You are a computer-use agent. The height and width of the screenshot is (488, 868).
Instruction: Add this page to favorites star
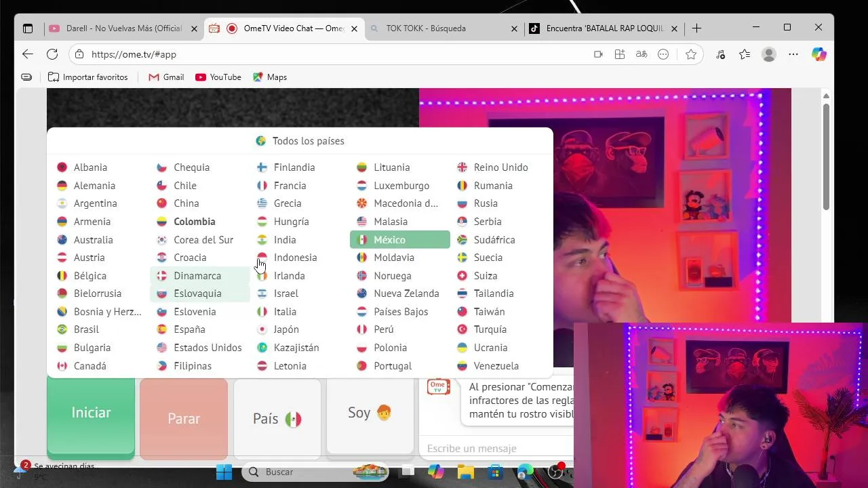(691, 54)
